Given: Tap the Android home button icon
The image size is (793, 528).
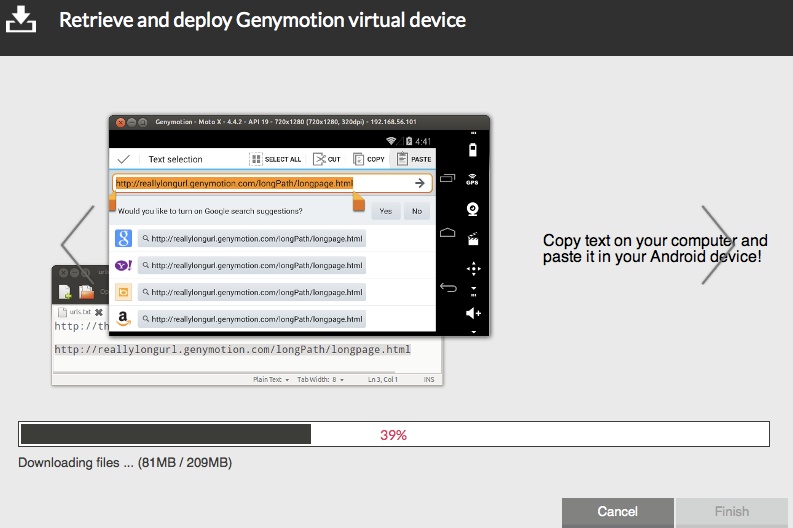Looking at the screenshot, I should click(x=448, y=233).
